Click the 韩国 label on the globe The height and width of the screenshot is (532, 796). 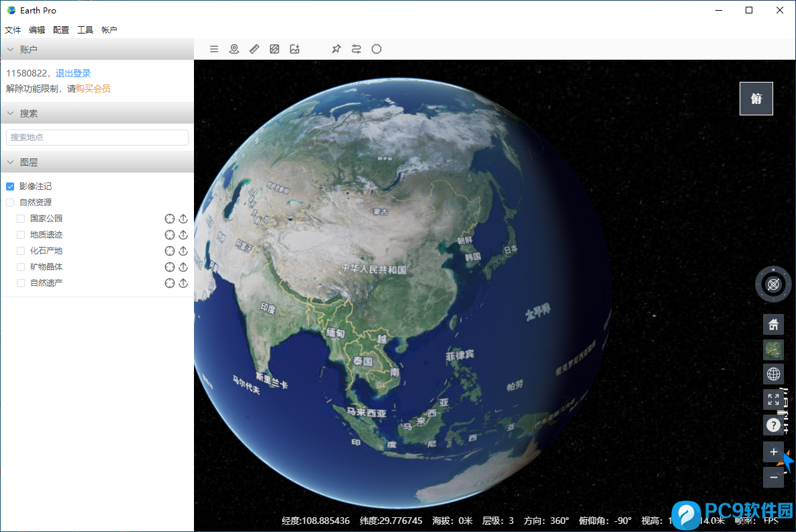point(472,258)
